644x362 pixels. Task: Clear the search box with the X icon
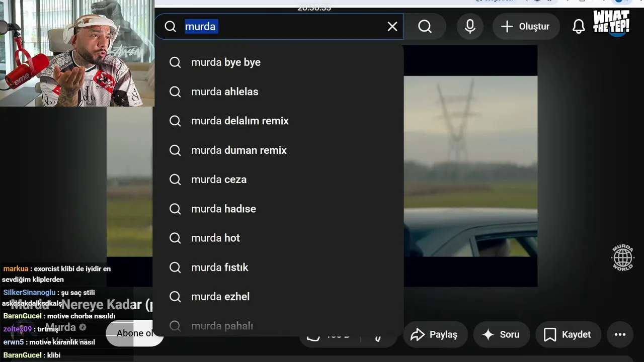click(x=392, y=27)
